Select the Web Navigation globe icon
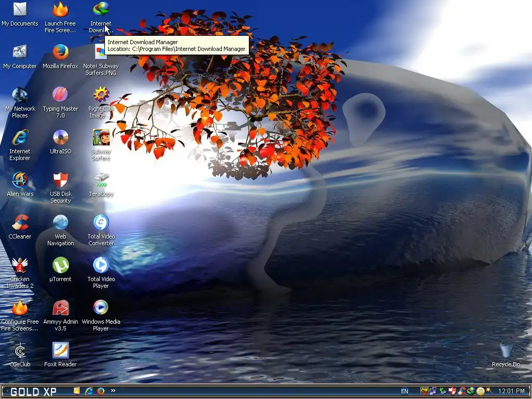 tap(60, 230)
